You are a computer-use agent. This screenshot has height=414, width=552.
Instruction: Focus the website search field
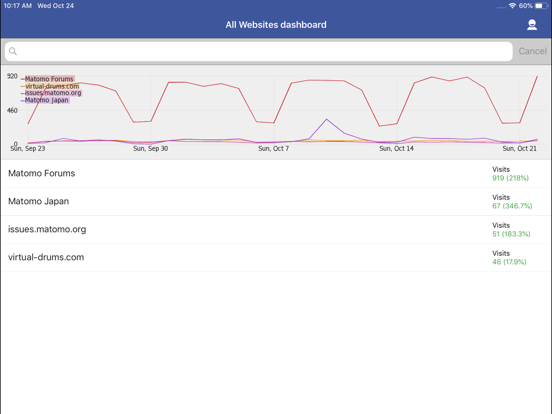pyautogui.click(x=259, y=51)
